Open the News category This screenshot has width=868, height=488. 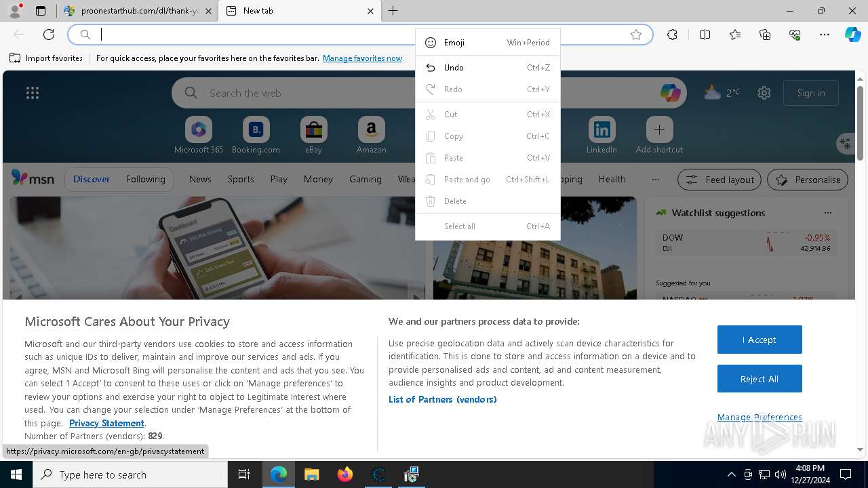[x=200, y=179]
